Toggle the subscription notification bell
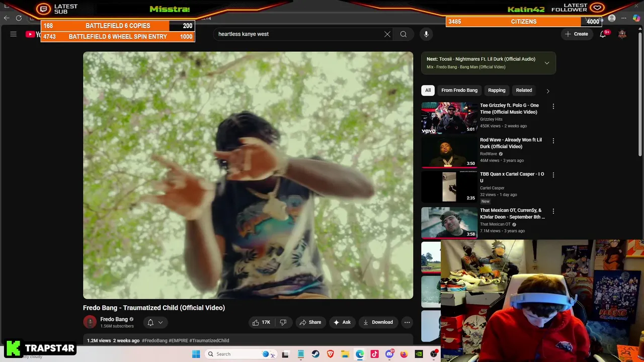This screenshot has height=362, width=644. pyautogui.click(x=150, y=322)
